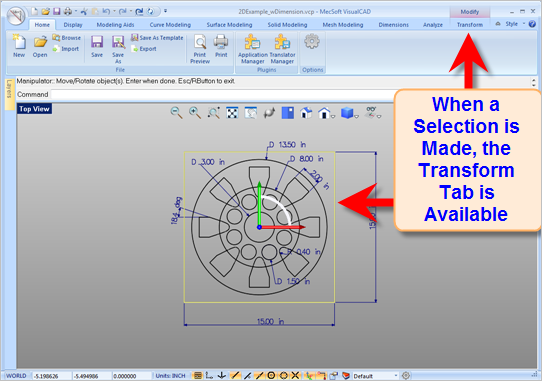Click Import in the File group
Viewport: 542px width, 381px height.
click(66, 49)
